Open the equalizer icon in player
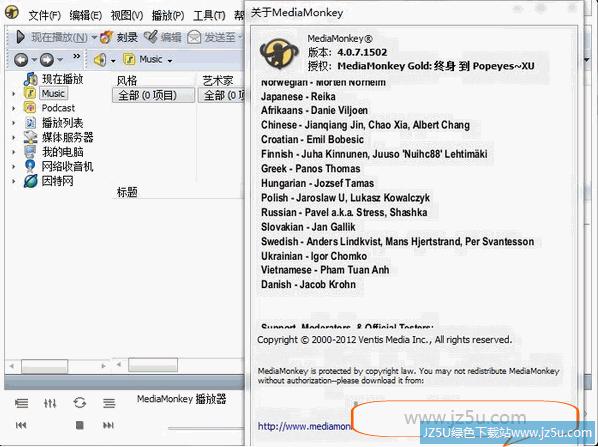The width and height of the screenshot is (598, 447). coord(50,403)
